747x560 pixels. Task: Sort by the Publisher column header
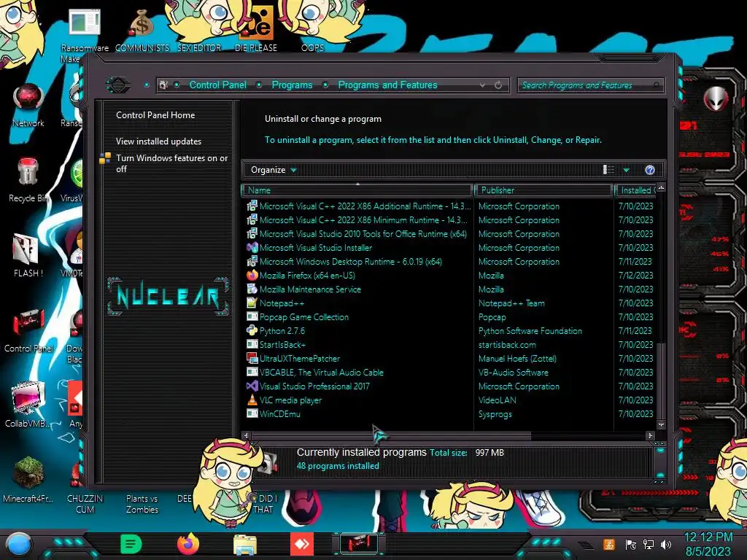click(543, 190)
